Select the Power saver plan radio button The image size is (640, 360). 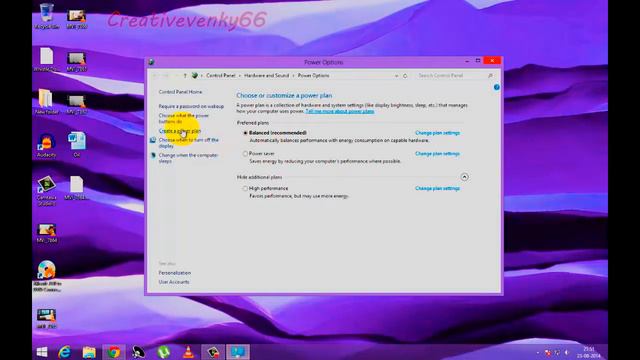pyautogui.click(x=245, y=154)
